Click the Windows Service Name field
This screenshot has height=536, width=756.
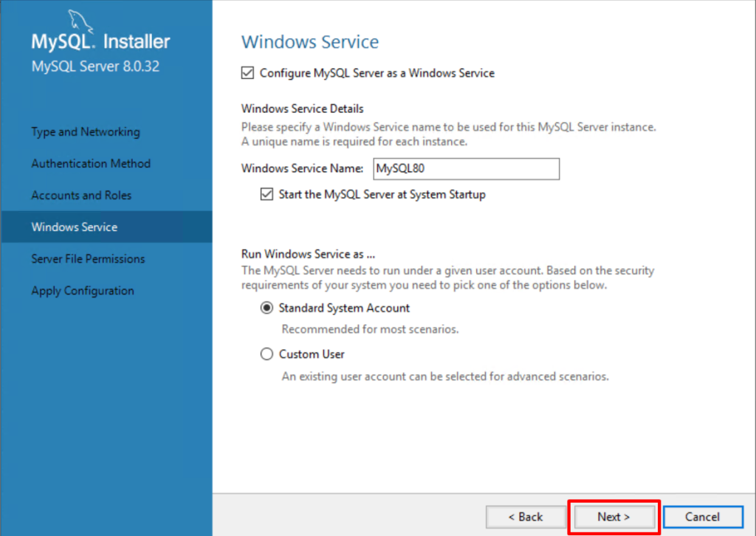[x=467, y=169]
